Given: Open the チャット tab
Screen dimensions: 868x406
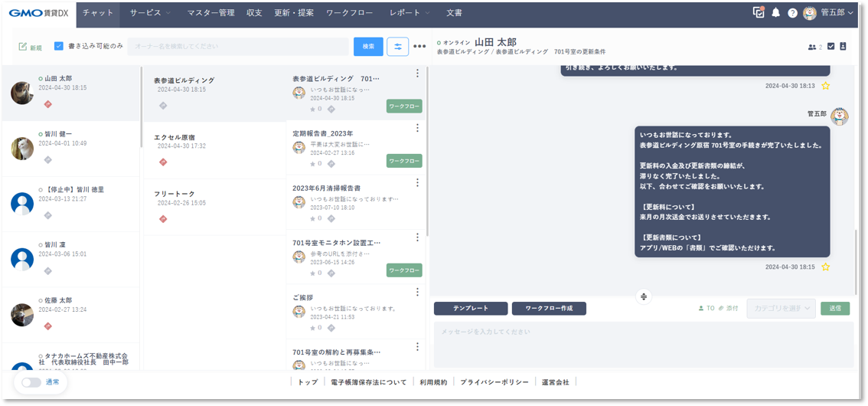Looking at the screenshot, I should coord(98,13).
